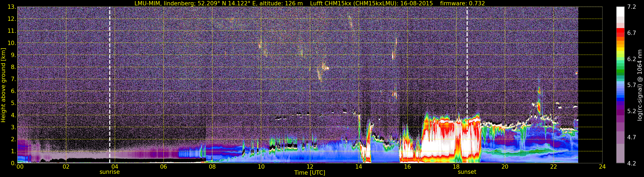Click time axis tick label 20
The width and height of the screenshot is (644, 177).
coord(505,167)
